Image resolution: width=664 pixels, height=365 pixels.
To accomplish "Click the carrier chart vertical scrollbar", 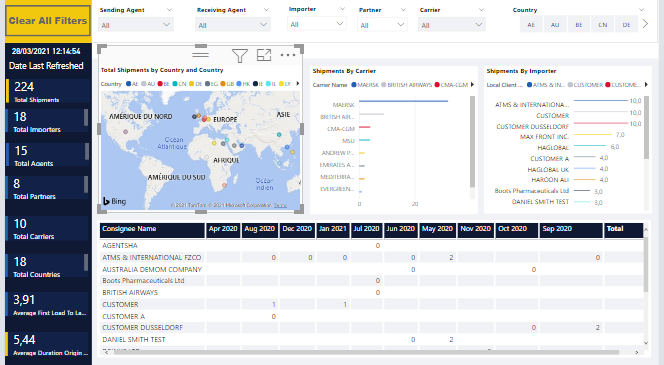I will tap(473, 142).
